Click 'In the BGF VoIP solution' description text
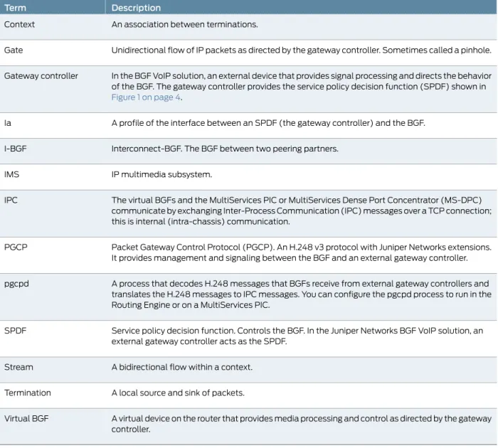Screen dimensions: 498x448 coord(302,86)
